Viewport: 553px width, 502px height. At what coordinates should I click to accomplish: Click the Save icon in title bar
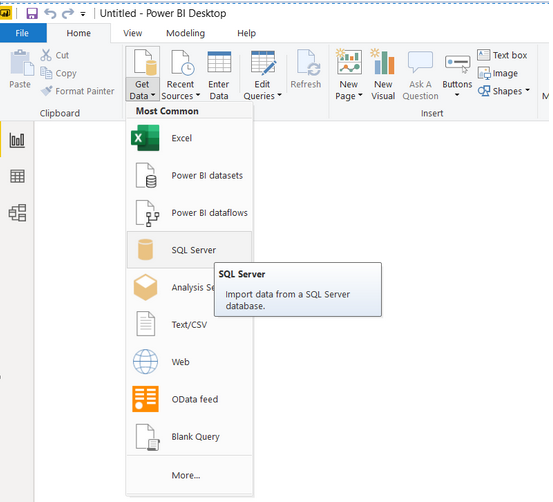tap(32, 14)
